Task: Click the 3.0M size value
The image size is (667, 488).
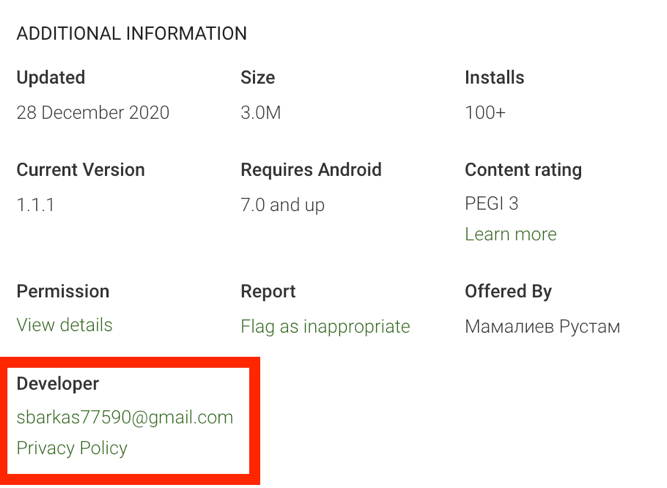Action: pos(260,112)
